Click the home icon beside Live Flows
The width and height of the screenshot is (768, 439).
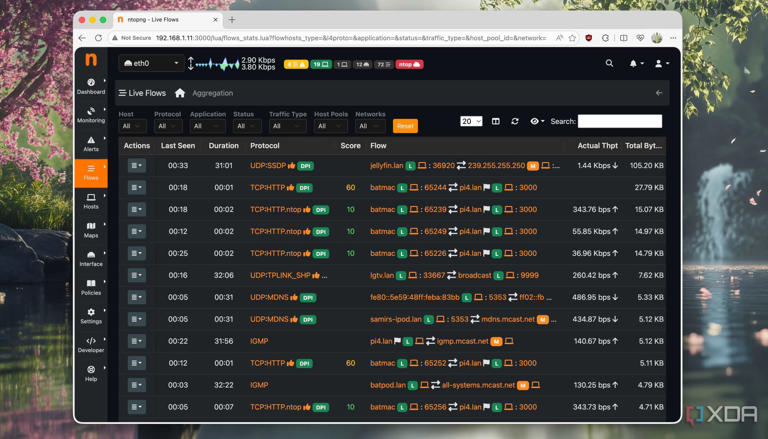(180, 93)
